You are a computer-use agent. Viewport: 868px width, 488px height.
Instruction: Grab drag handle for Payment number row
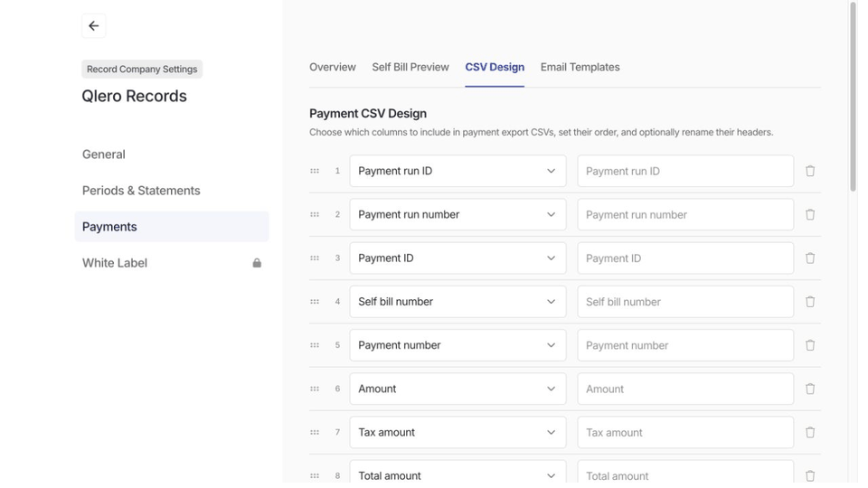pyautogui.click(x=315, y=345)
